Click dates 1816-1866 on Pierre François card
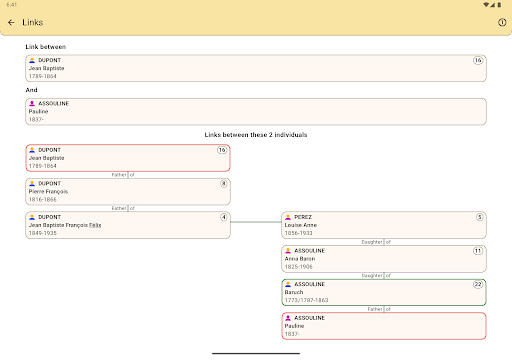The height and width of the screenshot is (360, 512). tap(43, 200)
